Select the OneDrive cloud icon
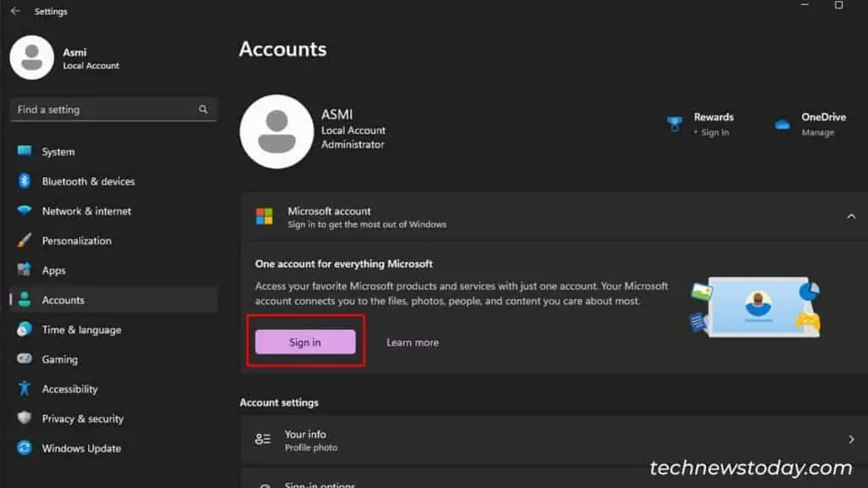This screenshot has height=488, width=868. 782,124
